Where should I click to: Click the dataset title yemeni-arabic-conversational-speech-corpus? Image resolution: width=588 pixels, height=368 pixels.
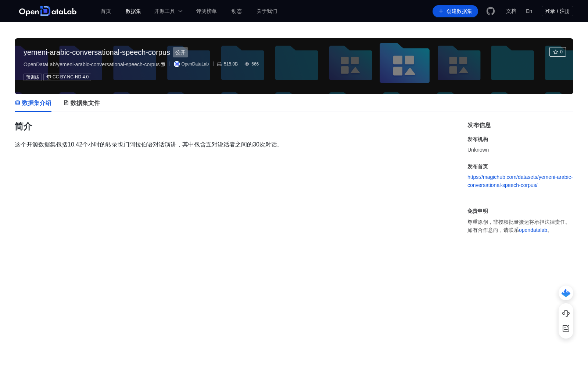pos(97,52)
